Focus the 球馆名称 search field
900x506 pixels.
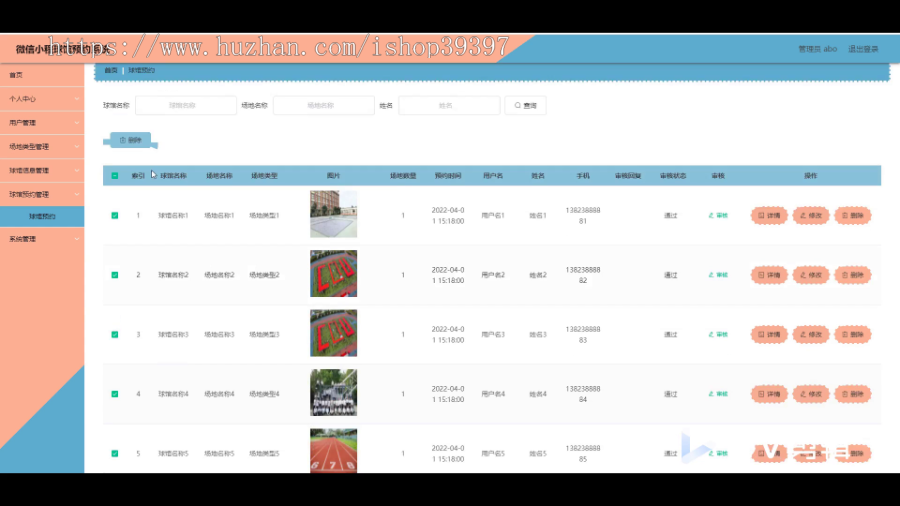coord(186,106)
